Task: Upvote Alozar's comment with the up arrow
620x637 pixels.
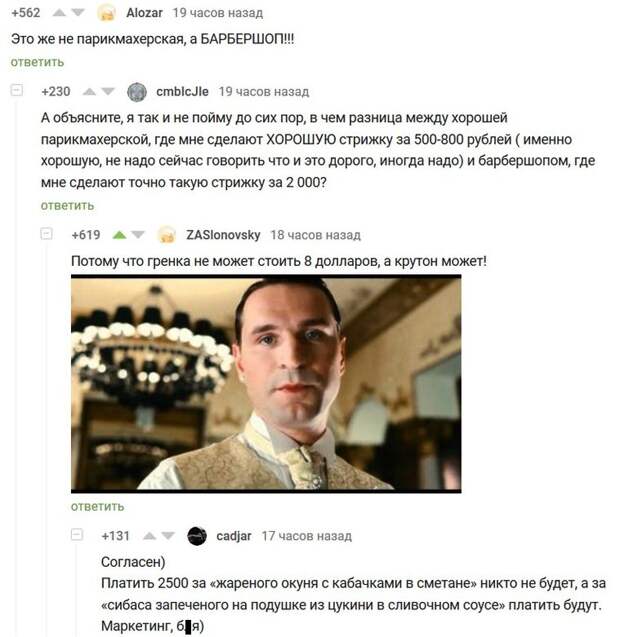Action: coord(59,13)
